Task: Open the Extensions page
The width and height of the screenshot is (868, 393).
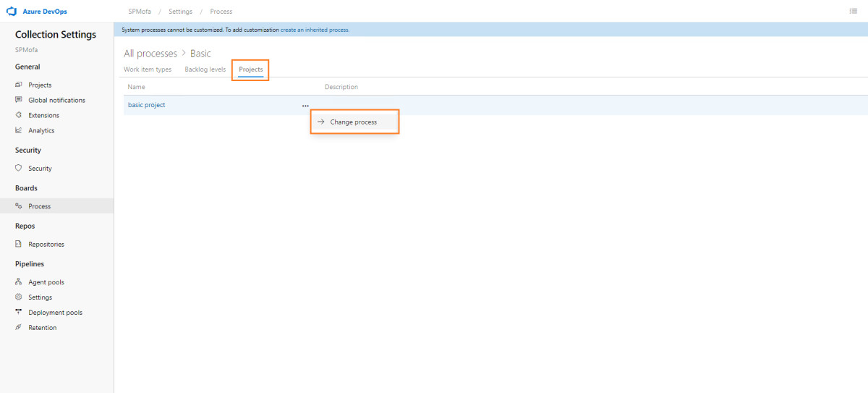Action: tap(43, 115)
